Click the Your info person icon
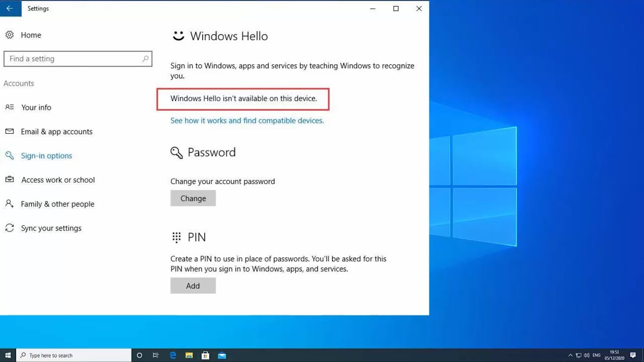Image resolution: width=644 pixels, height=362 pixels. 10,107
